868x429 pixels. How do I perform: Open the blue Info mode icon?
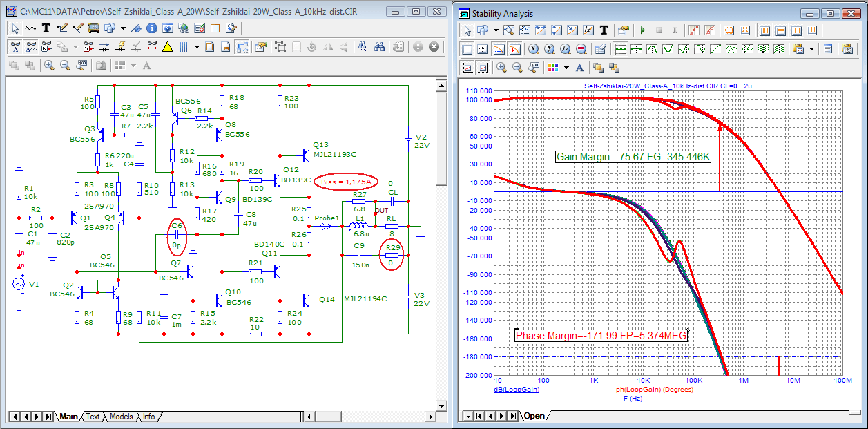pyautogui.click(x=152, y=28)
